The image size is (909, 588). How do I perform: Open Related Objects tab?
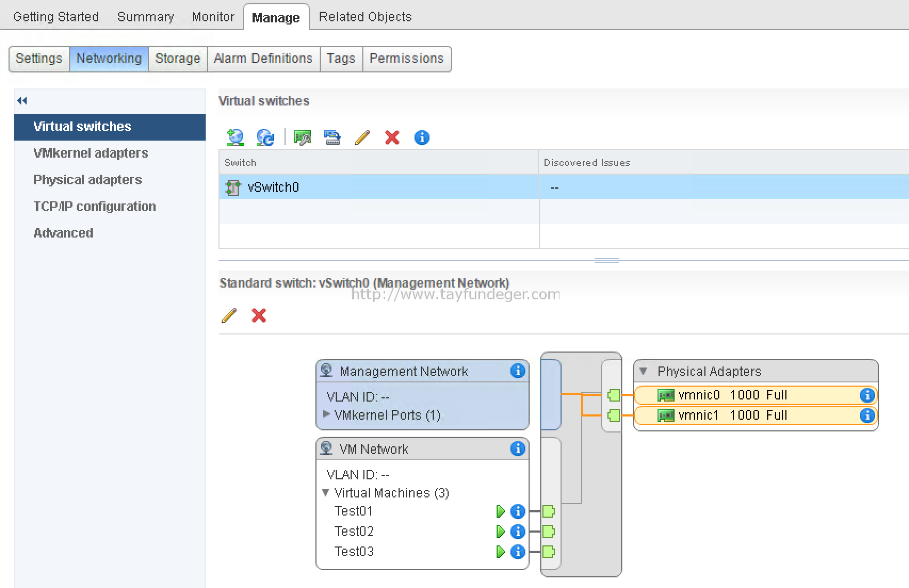click(365, 17)
